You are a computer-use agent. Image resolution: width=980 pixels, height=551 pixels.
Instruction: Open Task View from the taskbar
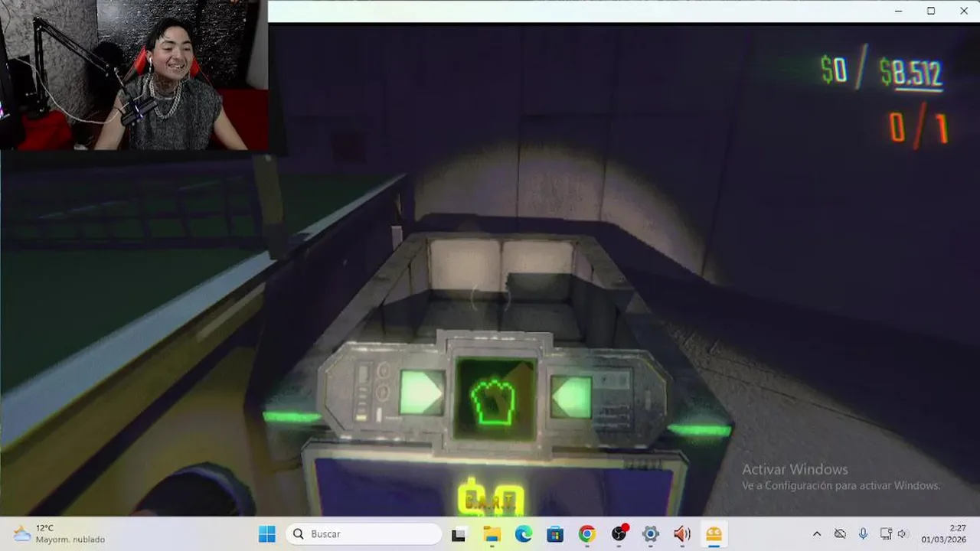pyautogui.click(x=459, y=534)
